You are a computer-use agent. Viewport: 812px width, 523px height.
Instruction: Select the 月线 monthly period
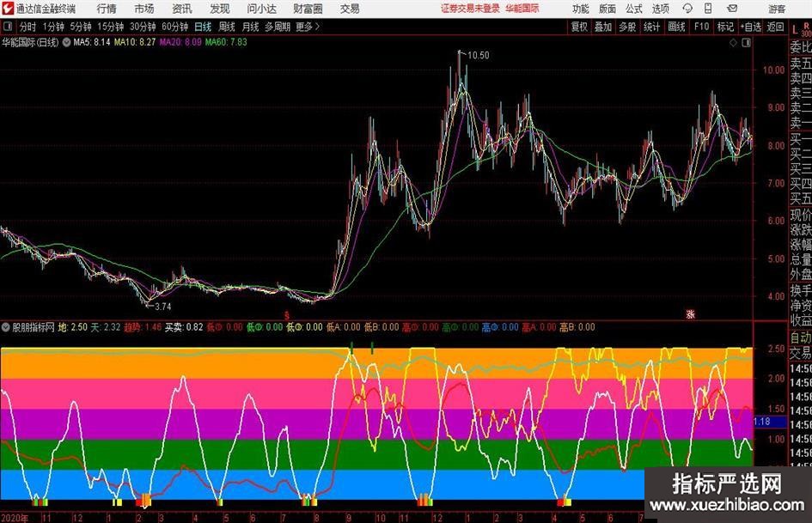(251, 27)
